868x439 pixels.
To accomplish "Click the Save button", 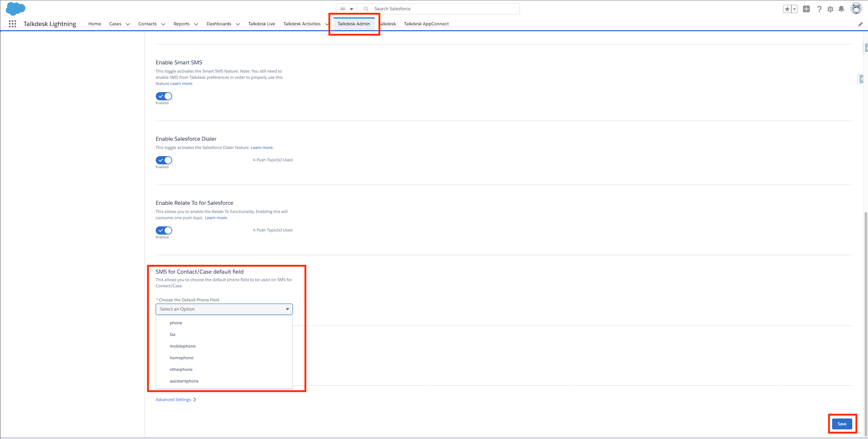I will point(842,424).
